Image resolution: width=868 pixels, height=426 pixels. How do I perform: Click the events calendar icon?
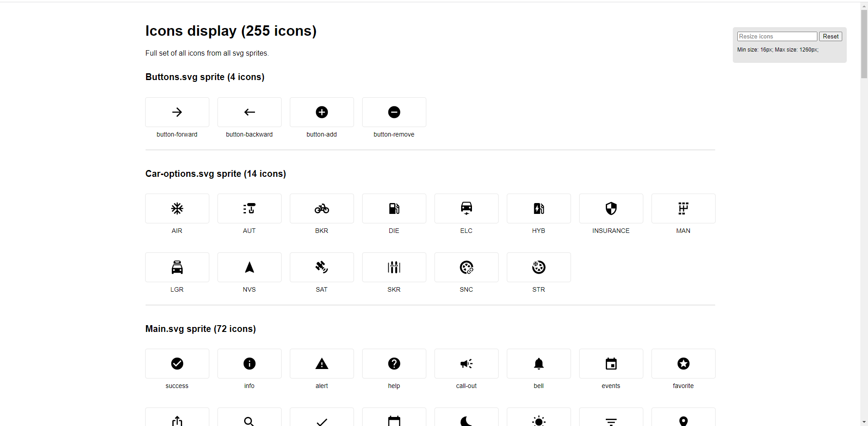(611, 364)
